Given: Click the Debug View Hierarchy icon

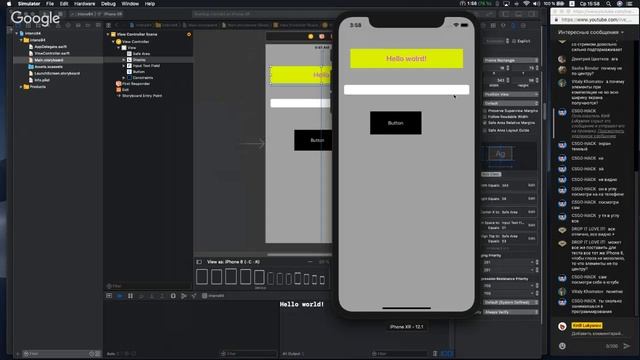Looking at the screenshot, I should click(x=173, y=296).
